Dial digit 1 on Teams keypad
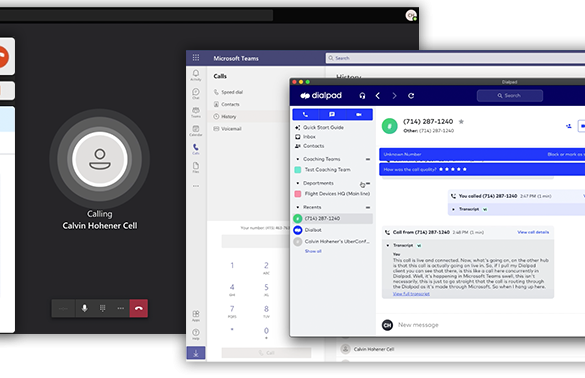 coord(232,265)
